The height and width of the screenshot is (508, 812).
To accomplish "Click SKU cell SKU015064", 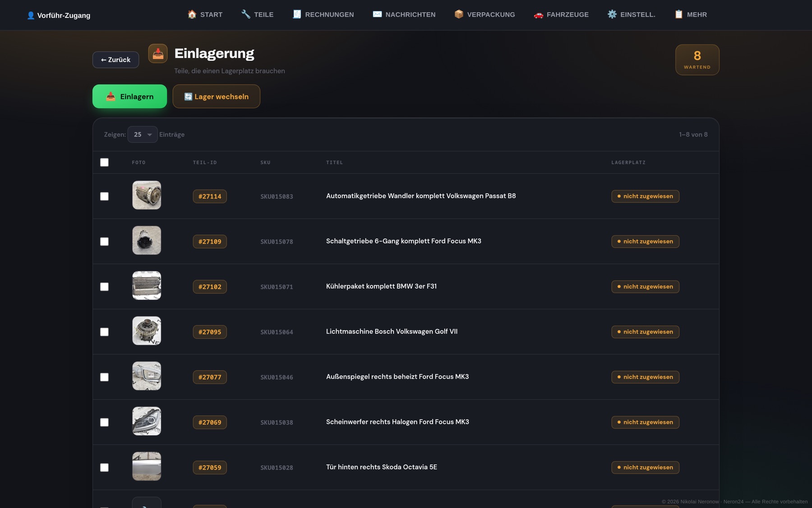I will click(277, 332).
